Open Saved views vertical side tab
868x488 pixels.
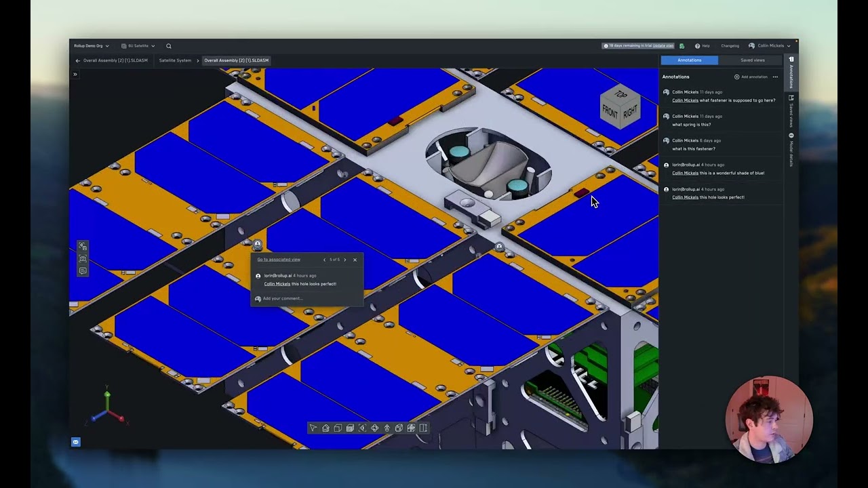pos(791,111)
